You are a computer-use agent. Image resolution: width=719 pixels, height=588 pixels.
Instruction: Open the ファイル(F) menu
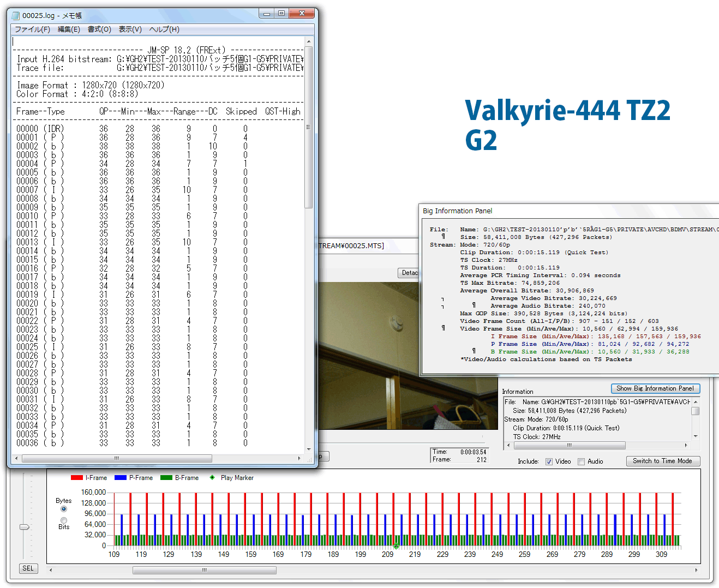click(x=32, y=29)
